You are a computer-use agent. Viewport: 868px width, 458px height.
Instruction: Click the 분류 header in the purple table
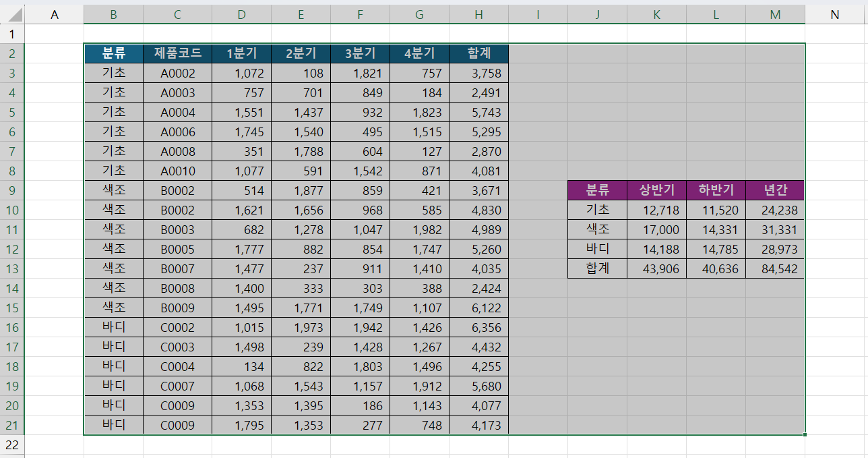pyautogui.click(x=597, y=190)
